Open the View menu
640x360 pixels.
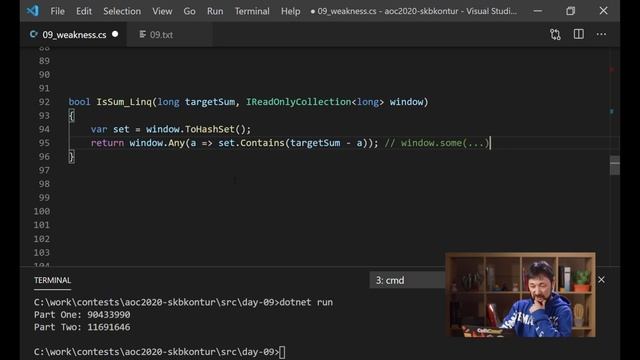[x=162, y=11]
